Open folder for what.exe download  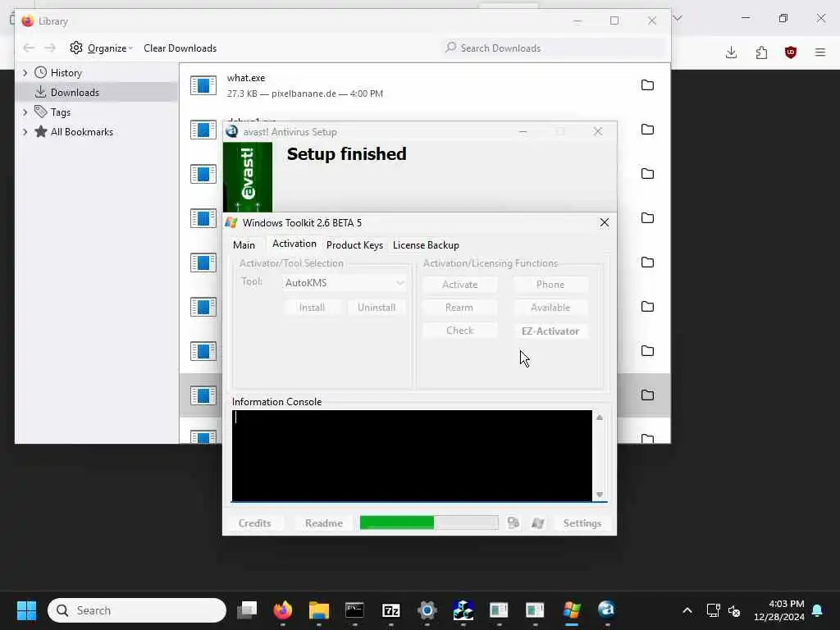click(647, 85)
